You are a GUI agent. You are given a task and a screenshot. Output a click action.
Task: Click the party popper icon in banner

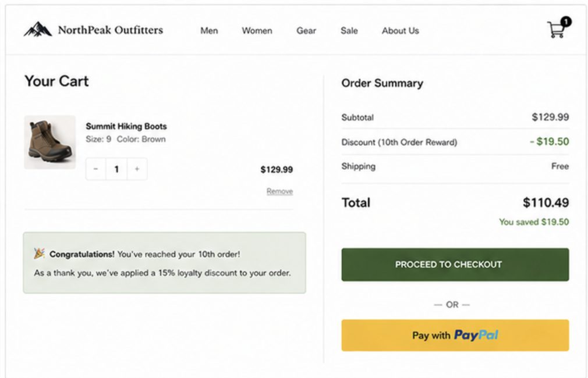[40, 254]
